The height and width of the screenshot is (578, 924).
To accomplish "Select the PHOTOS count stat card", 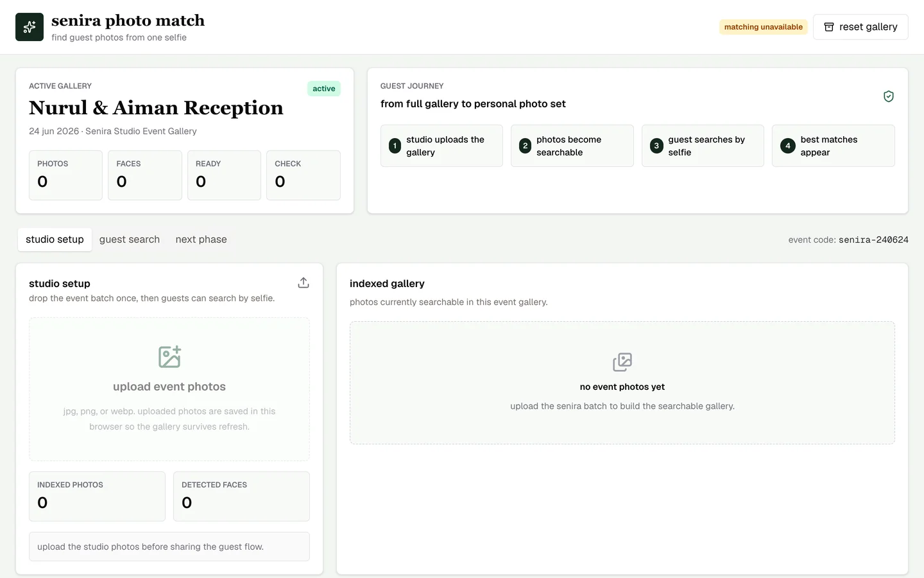I will tap(65, 175).
